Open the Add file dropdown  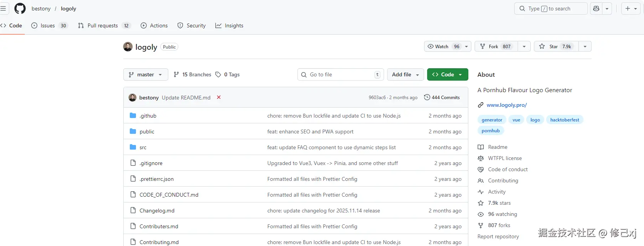[x=405, y=74]
